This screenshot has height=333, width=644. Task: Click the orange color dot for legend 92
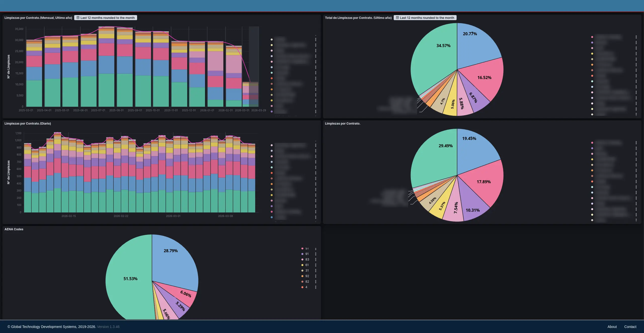coord(302,276)
